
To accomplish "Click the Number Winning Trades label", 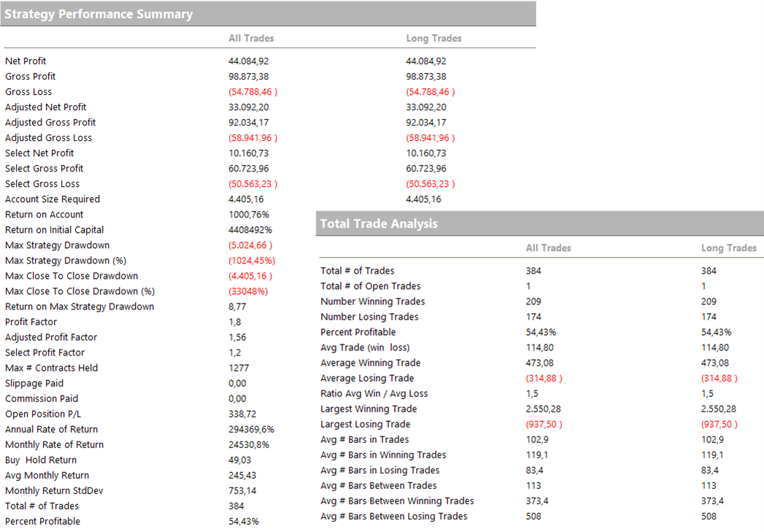I will pyautogui.click(x=372, y=301).
